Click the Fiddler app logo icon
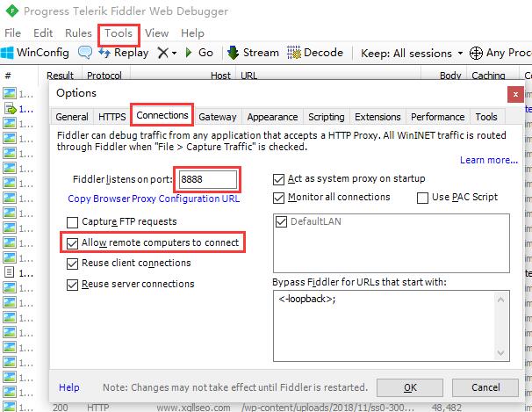Viewport: 532px width, 412px height. (12, 11)
